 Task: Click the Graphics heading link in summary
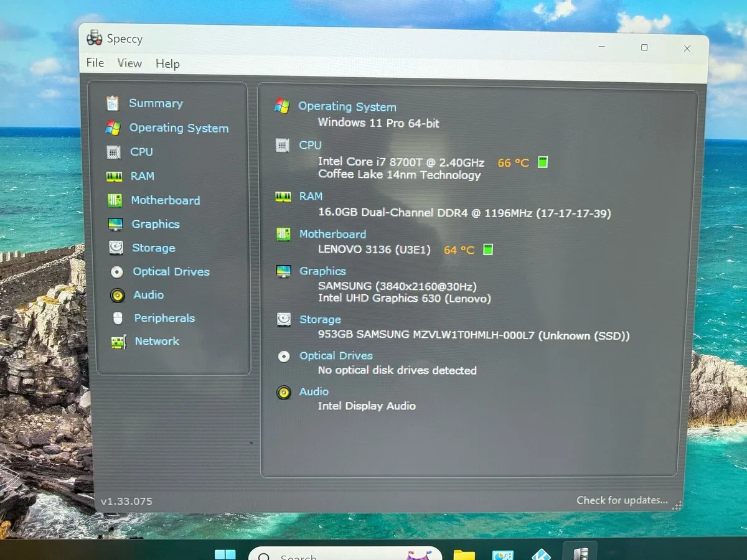point(322,271)
